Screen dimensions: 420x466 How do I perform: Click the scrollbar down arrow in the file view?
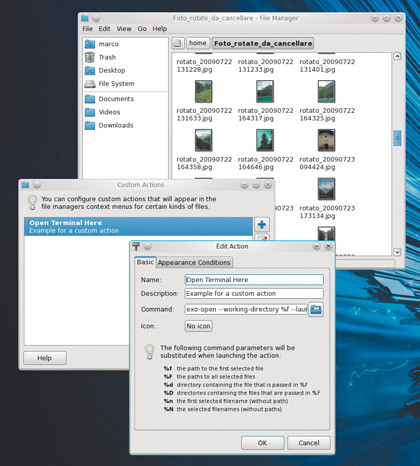[397, 252]
